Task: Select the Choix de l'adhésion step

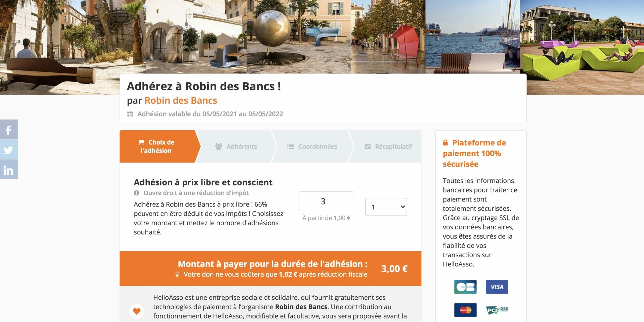Action: (158, 146)
